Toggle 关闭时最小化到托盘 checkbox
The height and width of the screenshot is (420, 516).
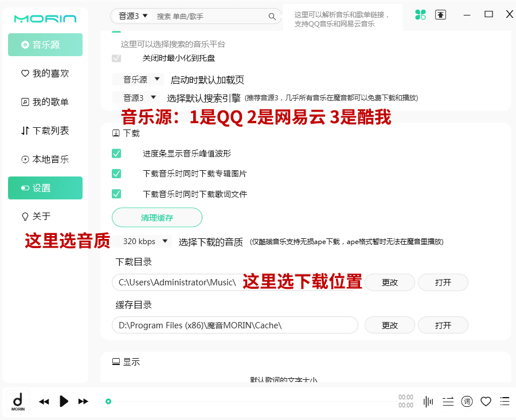click(116, 58)
